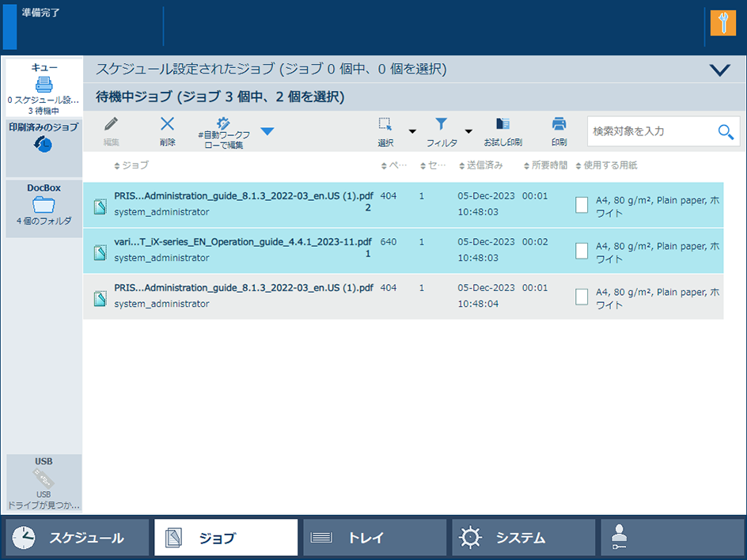Click the orange wrench maintenance icon
This screenshot has width=747, height=560.
tap(722, 23)
